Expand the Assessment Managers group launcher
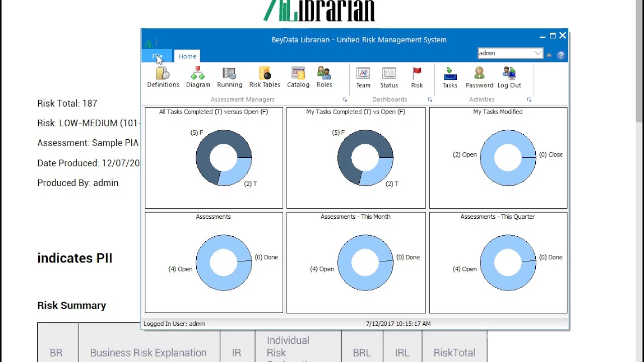The height and width of the screenshot is (362, 644). coord(345,100)
